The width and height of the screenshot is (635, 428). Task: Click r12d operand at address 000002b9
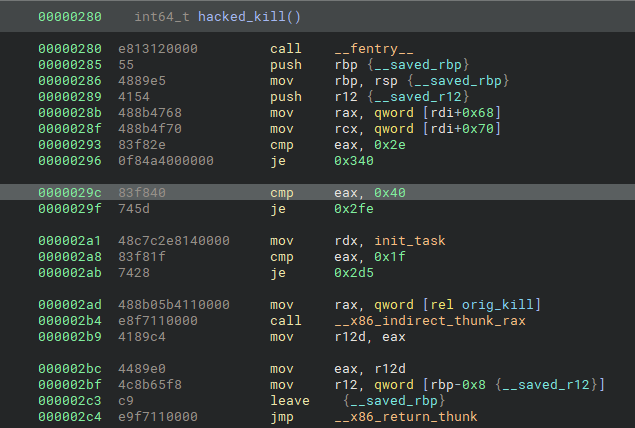pos(350,337)
